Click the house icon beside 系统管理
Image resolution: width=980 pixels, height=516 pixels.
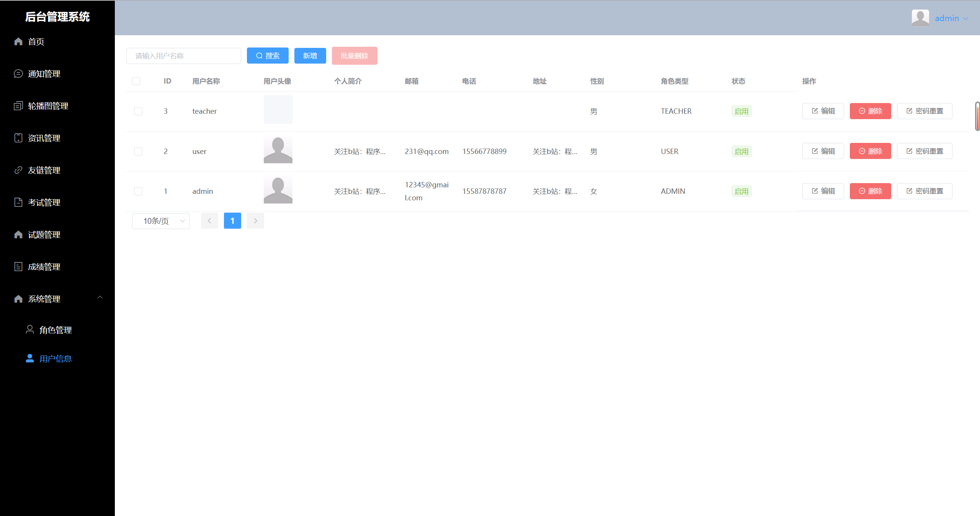(x=18, y=299)
